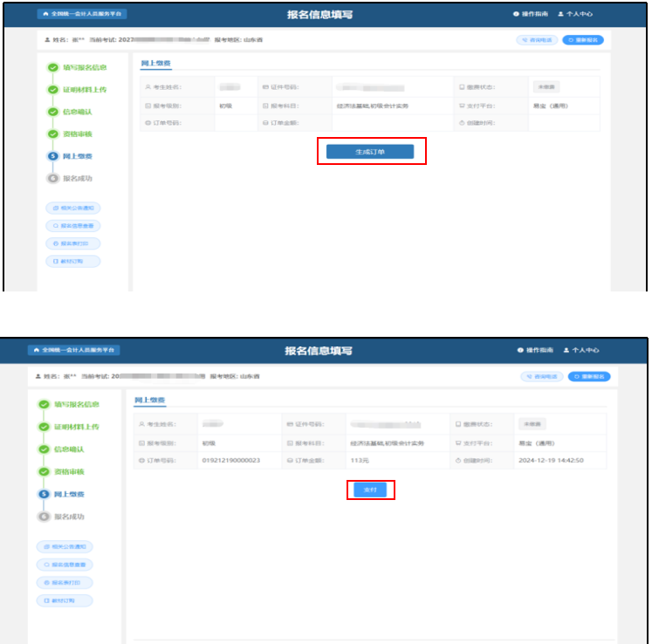Open 个人中心 user center in lower header

pyautogui.click(x=580, y=350)
